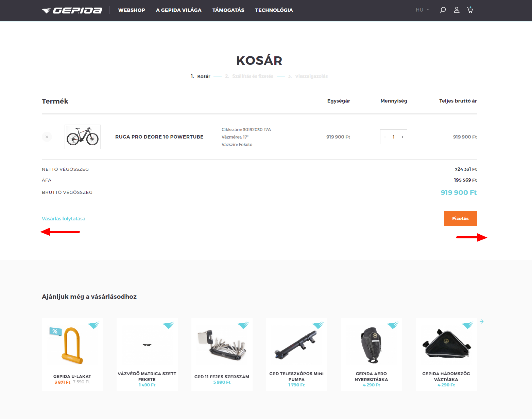Click the Ajánljuk még a vásárlásodhoz heading
This screenshot has width=532, height=419.
click(89, 297)
